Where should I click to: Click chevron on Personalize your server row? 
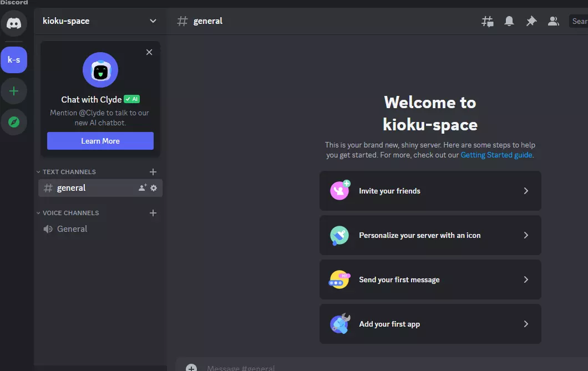[526, 235]
